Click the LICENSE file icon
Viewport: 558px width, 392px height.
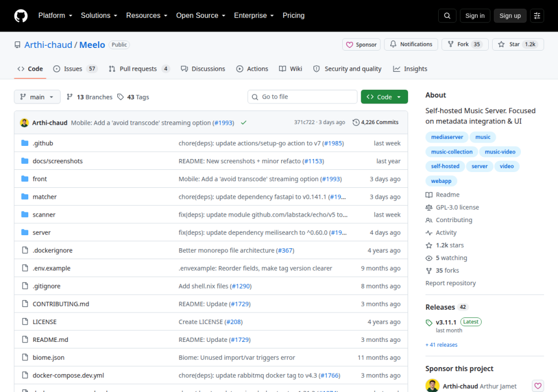pos(25,322)
